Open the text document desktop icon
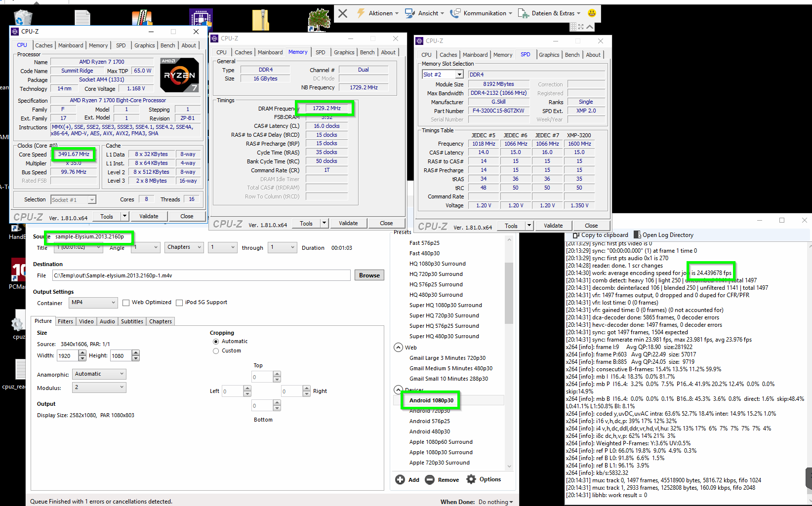The width and height of the screenshot is (812, 506). coord(82,18)
